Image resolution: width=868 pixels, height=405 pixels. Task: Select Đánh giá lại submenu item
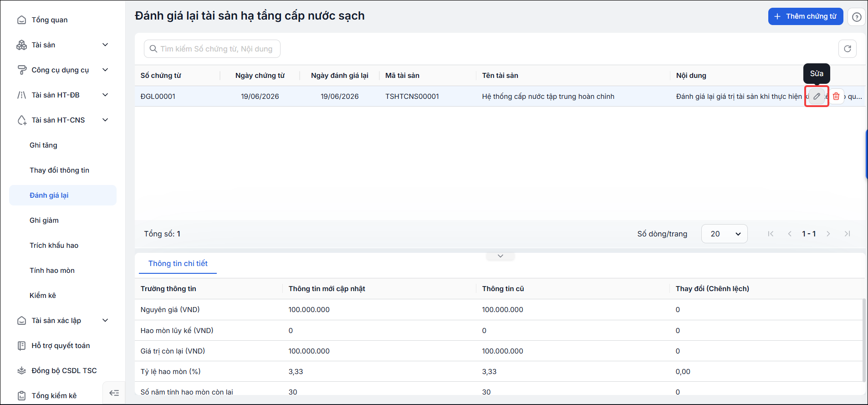pyautogui.click(x=63, y=195)
